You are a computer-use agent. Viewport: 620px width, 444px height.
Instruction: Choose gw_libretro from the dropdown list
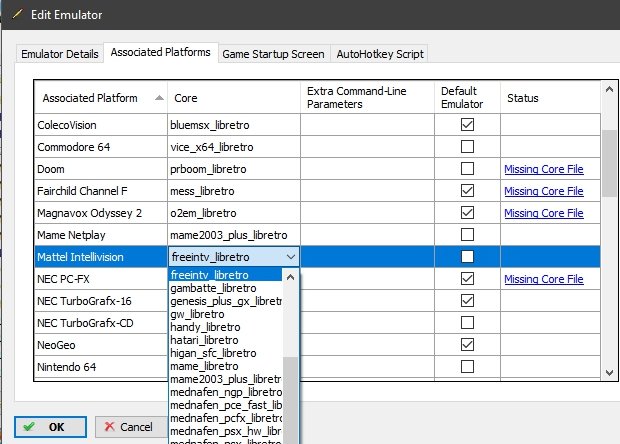coord(225,314)
